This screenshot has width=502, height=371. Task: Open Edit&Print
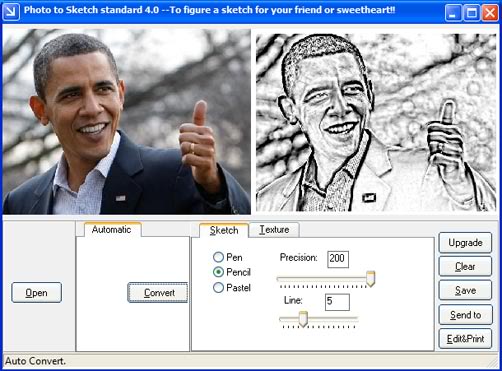click(x=465, y=339)
